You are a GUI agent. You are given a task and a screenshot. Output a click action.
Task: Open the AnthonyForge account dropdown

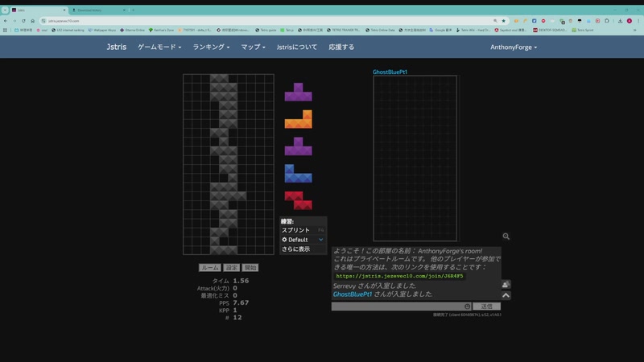click(514, 47)
